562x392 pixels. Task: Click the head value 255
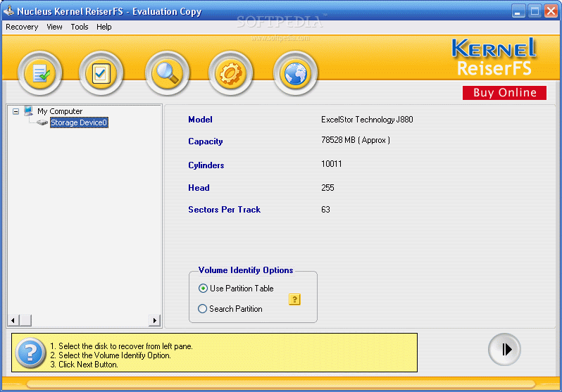[x=327, y=188]
